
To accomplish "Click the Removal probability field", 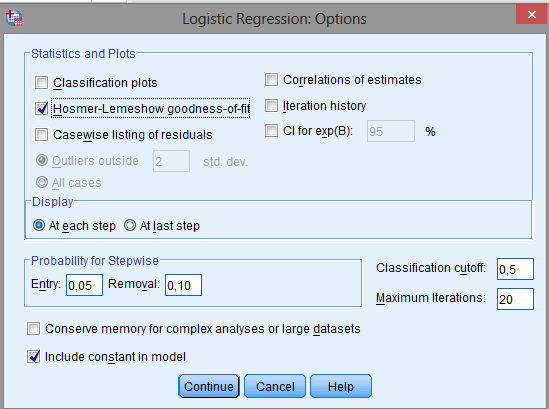I will click(x=183, y=285).
